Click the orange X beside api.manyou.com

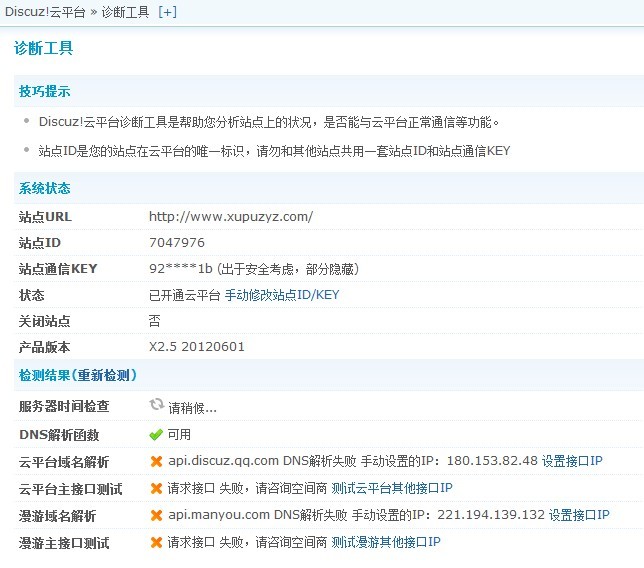point(156,515)
